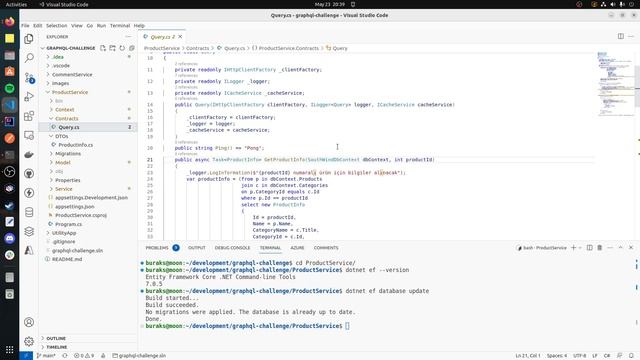
Task: Kill terminal with trash icon
Action: (600, 248)
